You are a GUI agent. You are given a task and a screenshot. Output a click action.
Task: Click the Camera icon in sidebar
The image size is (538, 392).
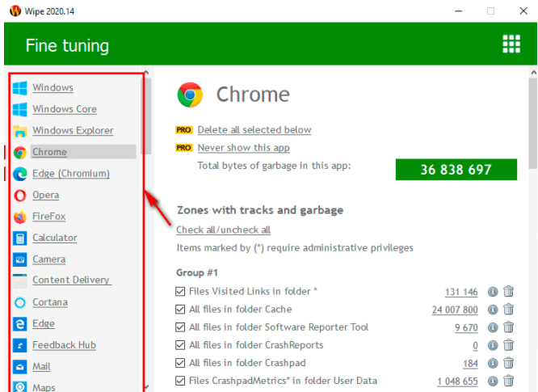pyautogui.click(x=20, y=259)
